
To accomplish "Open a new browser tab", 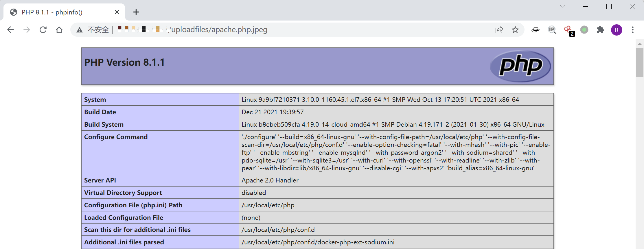I will pos(136,12).
